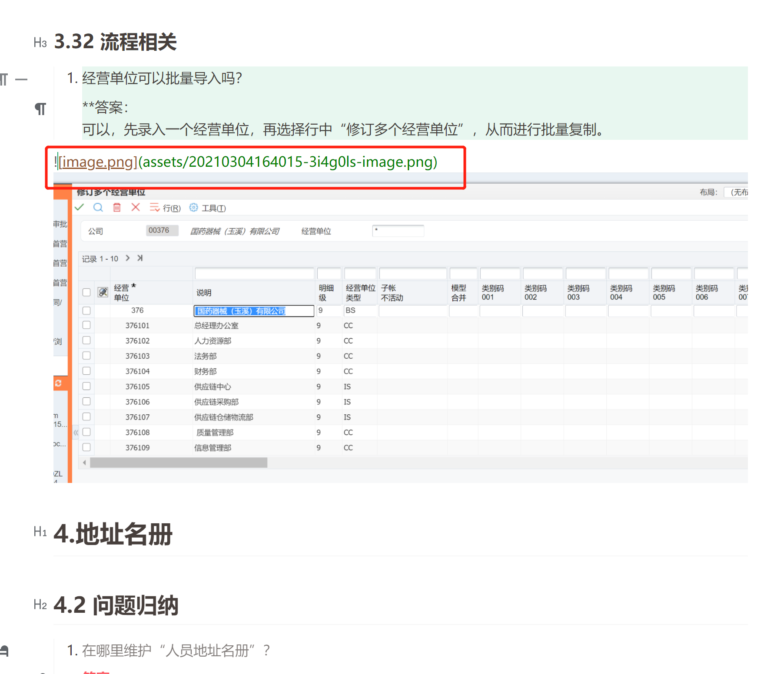Tick the checkbox for row 376101
784x674 pixels.
[86, 325]
